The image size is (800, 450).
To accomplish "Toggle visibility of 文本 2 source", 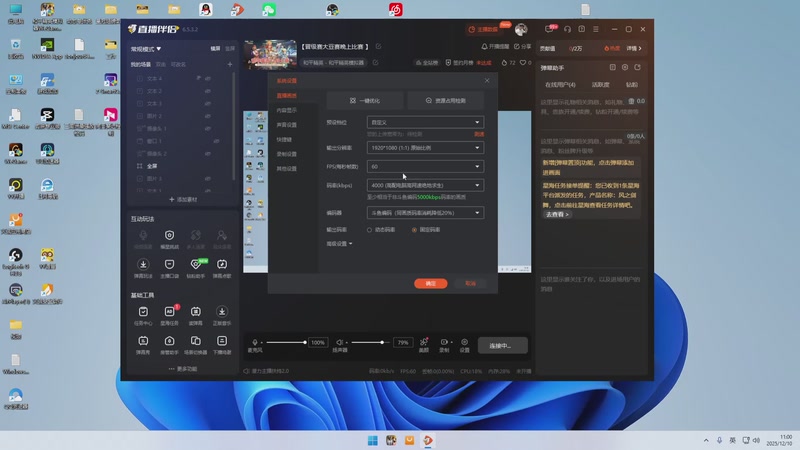I will [208, 91].
